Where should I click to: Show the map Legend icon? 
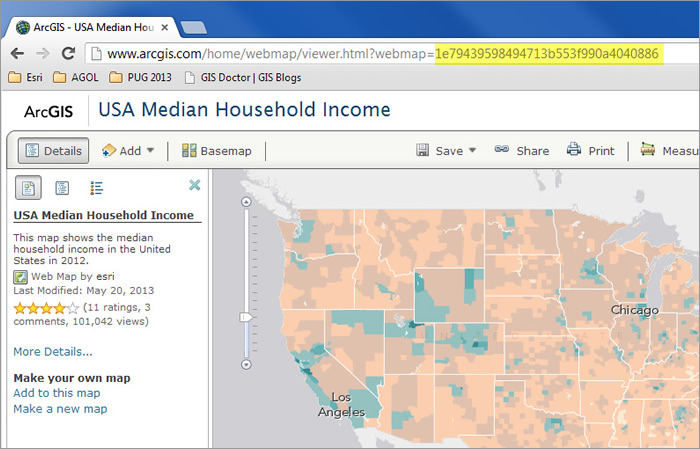pyautogui.click(x=96, y=188)
